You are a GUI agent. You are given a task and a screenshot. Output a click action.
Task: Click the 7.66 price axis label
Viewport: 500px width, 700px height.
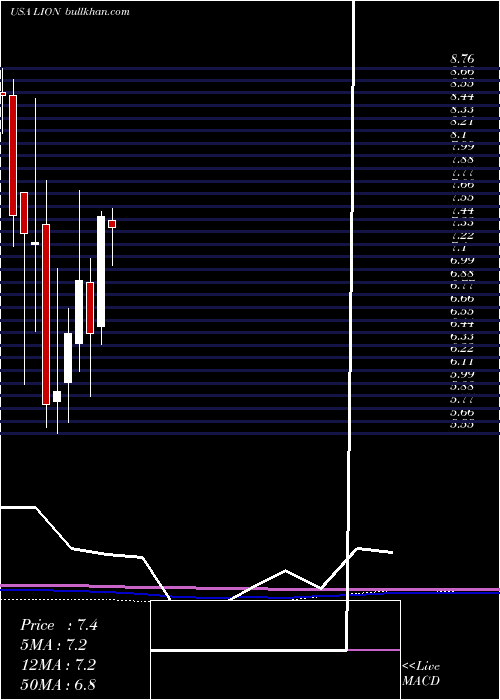point(462,185)
